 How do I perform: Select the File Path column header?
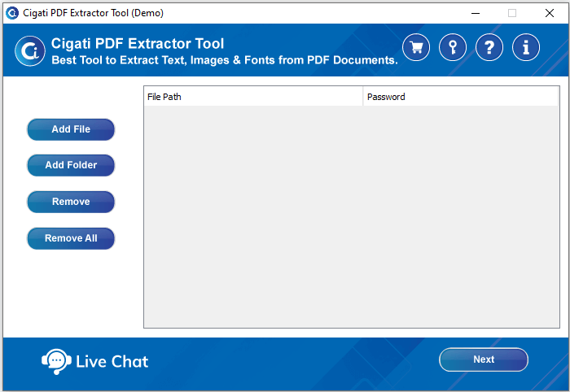(253, 97)
